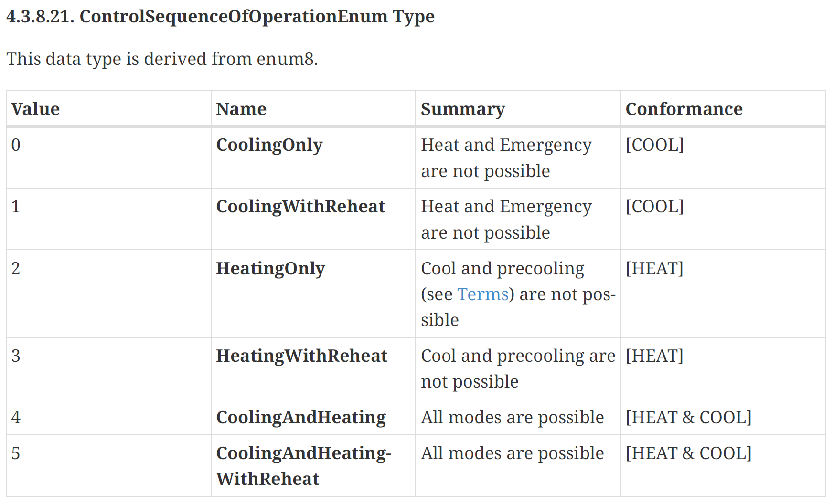The width and height of the screenshot is (834, 504).
Task: Select the Conformance column header
Action: (x=684, y=109)
